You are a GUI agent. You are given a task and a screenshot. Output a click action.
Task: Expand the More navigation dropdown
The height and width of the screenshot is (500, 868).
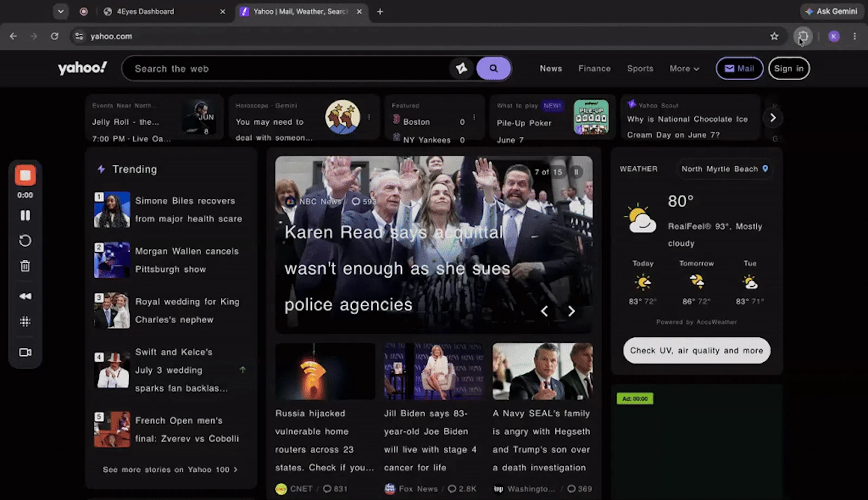tap(684, 68)
